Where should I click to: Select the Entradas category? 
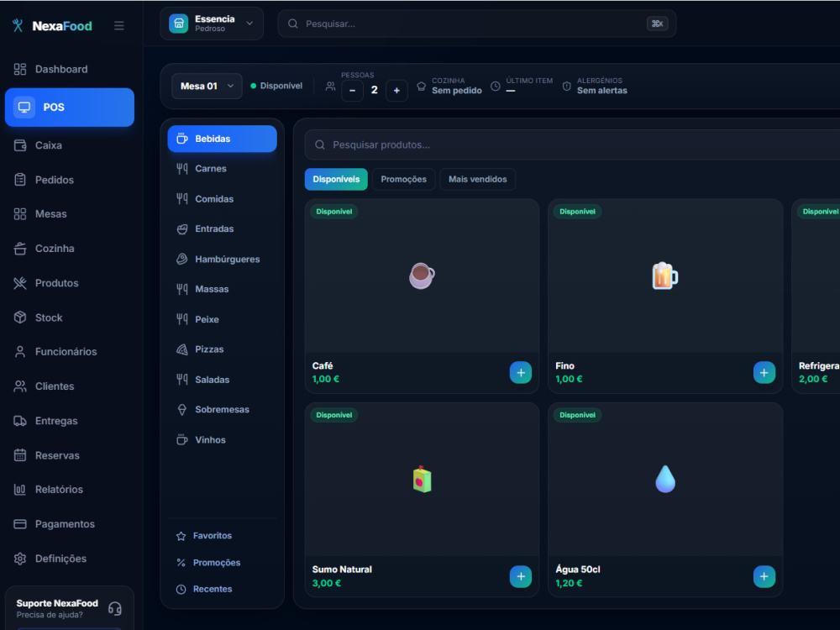coord(223,228)
